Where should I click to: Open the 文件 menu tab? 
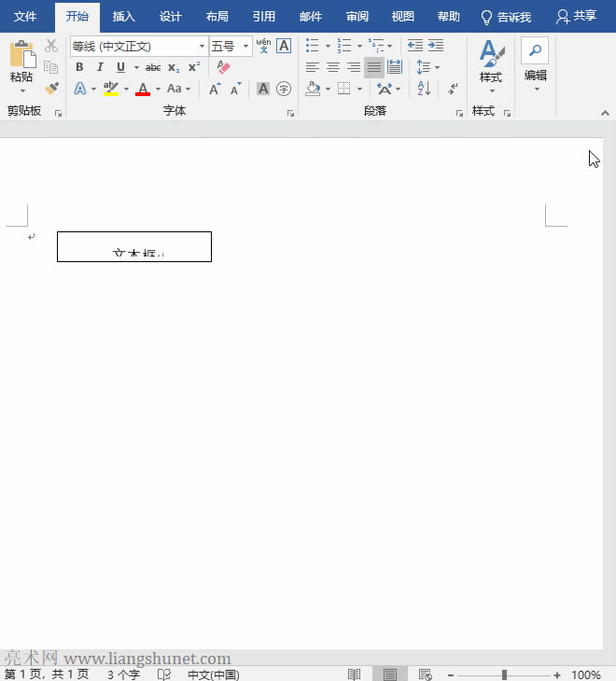tap(26, 17)
